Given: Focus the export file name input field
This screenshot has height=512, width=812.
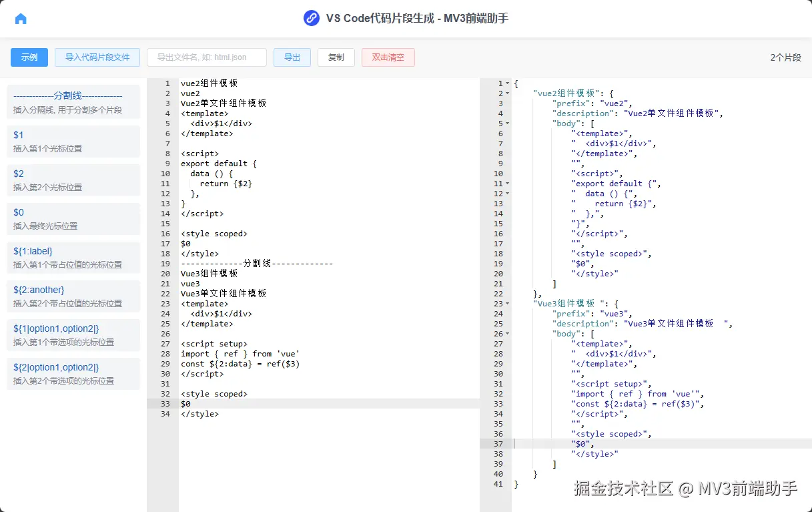Looking at the screenshot, I should (207, 57).
